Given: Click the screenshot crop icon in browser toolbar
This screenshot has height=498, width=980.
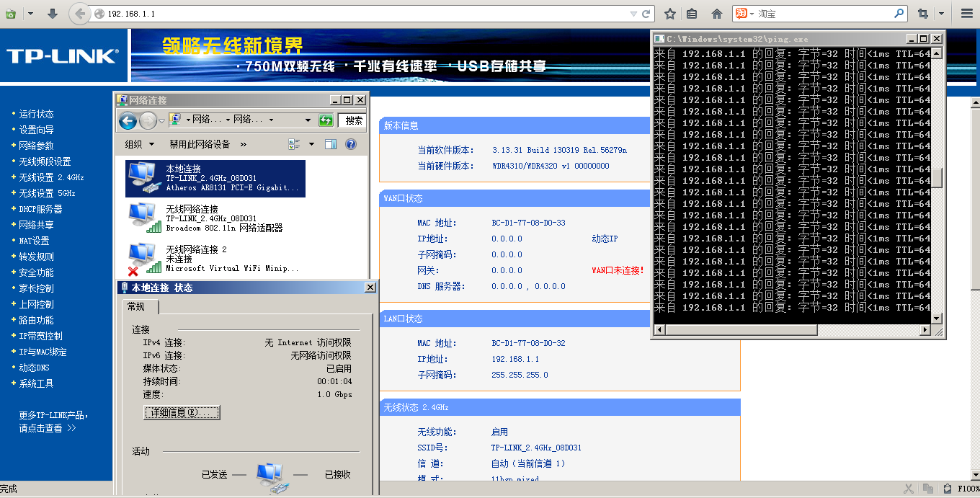Looking at the screenshot, I should point(922,14).
